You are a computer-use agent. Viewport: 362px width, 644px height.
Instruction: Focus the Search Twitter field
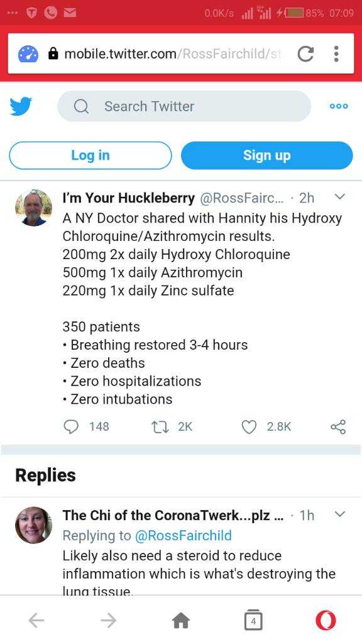[x=184, y=106]
